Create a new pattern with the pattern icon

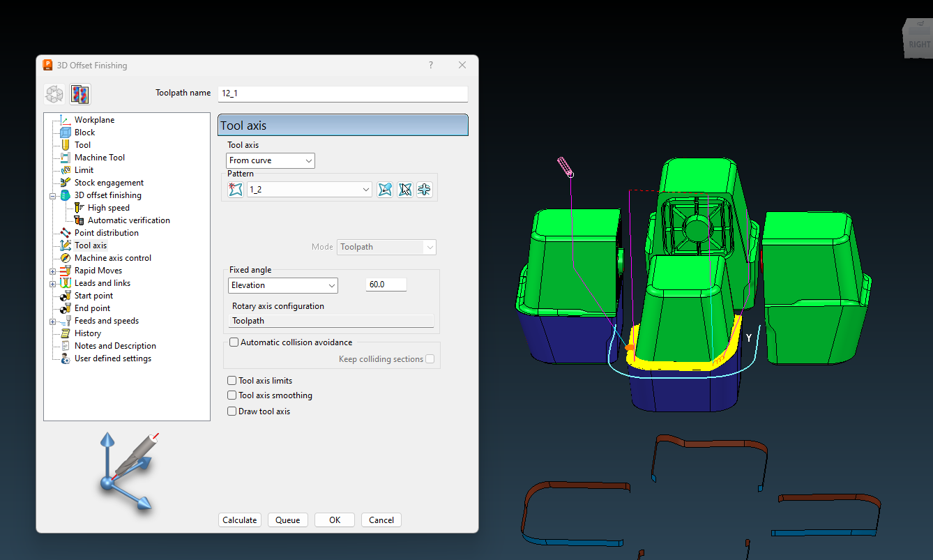(235, 189)
